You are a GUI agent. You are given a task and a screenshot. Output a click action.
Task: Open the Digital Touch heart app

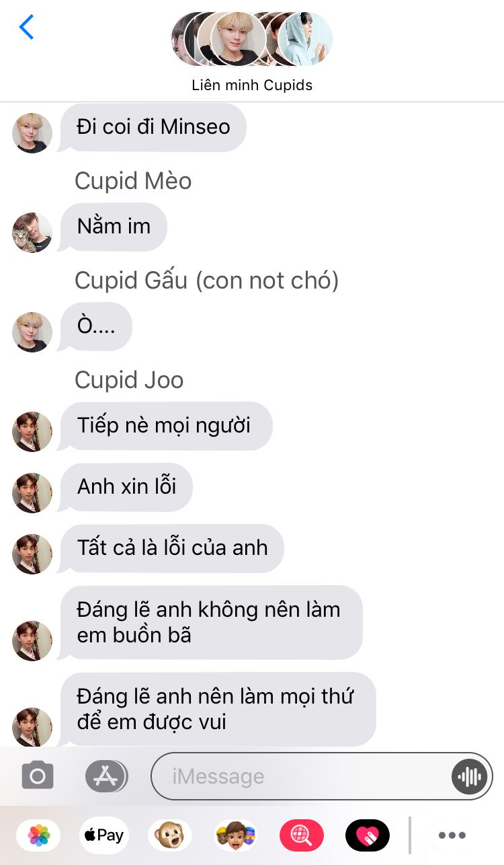(368, 835)
